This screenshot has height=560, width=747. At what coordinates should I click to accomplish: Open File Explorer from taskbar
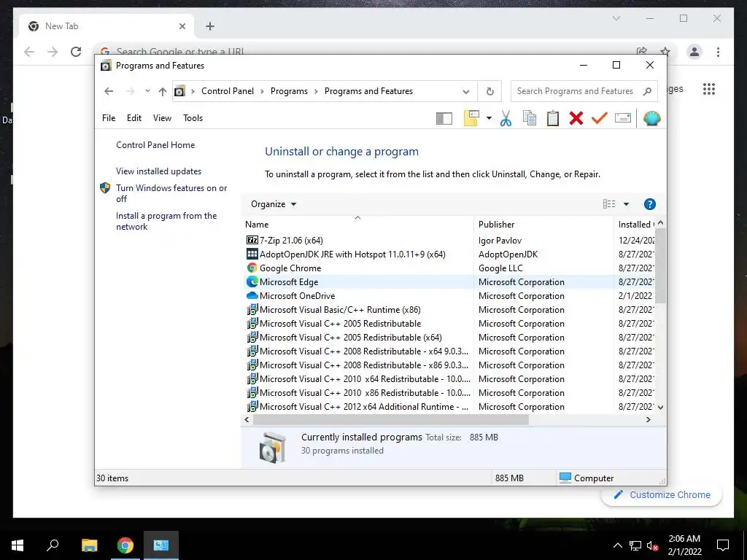[x=89, y=545]
